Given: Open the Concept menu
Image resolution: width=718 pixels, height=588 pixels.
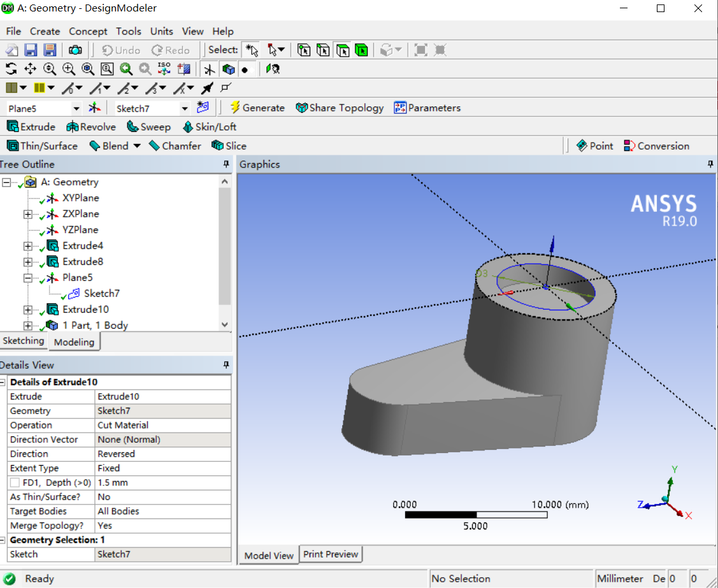Looking at the screenshot, I should 88,31.
